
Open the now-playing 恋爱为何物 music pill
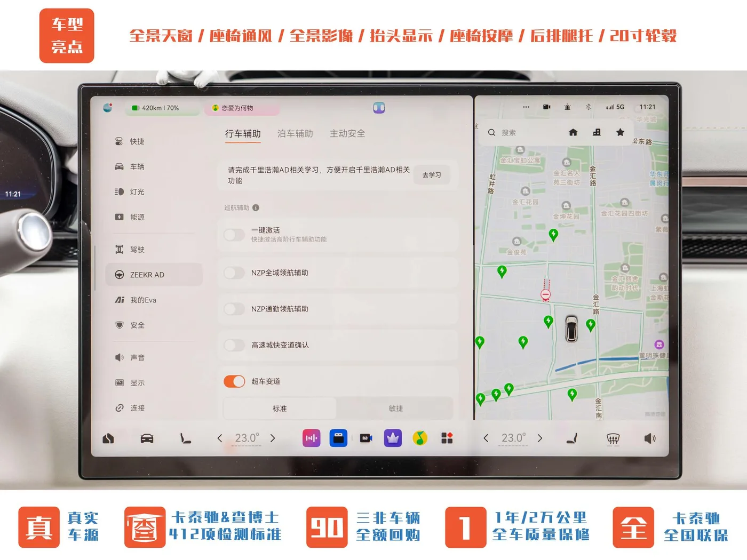(x=241, y=108)
